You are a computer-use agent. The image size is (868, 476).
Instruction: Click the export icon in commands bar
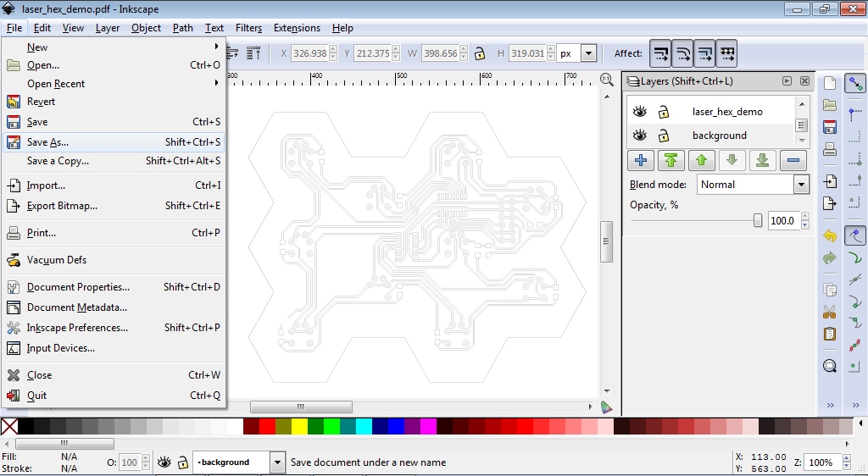(x=829, y=203)
